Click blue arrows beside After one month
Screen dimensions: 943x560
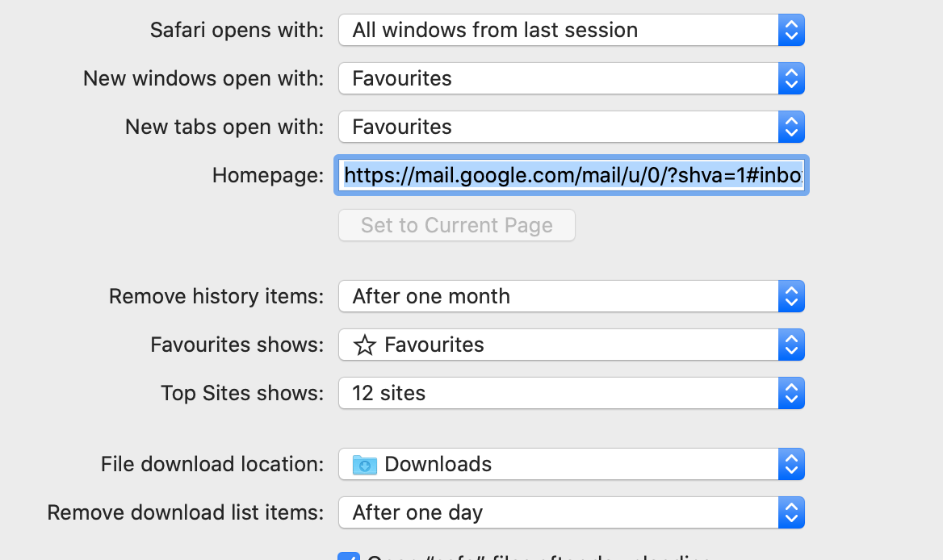791,297
